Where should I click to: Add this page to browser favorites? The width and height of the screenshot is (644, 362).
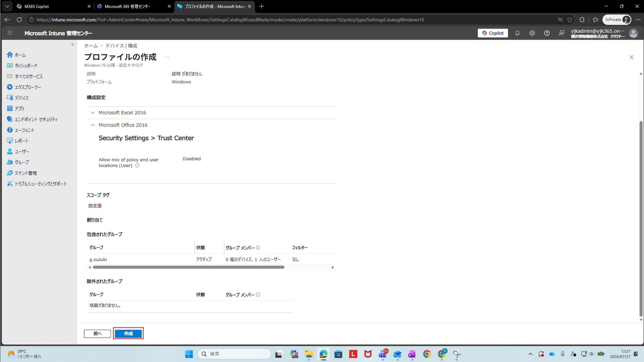click(570, 20)
